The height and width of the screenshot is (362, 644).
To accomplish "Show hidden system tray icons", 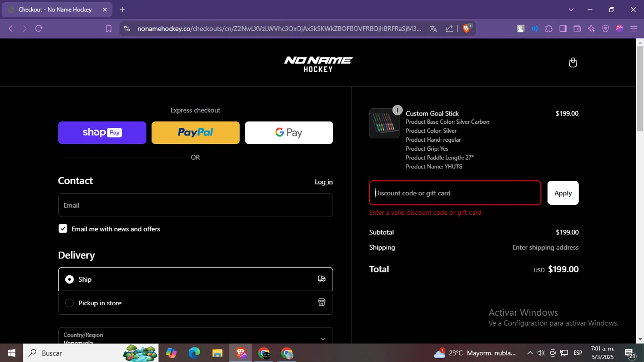I will [x=530, y=353].
